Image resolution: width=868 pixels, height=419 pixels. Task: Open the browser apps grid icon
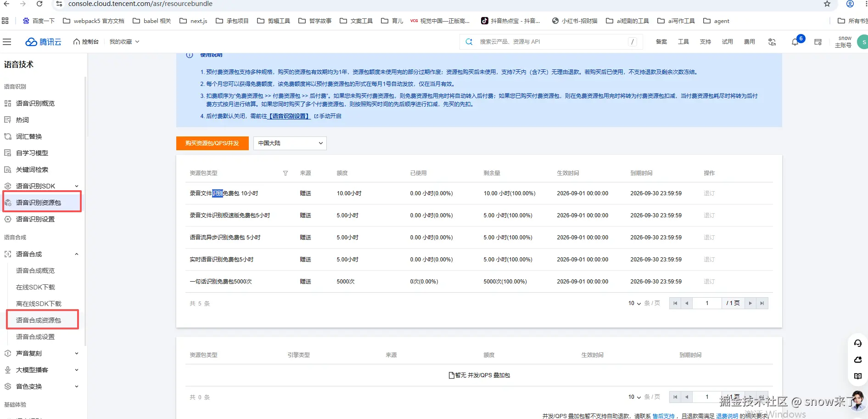click(x=6, y=21)
